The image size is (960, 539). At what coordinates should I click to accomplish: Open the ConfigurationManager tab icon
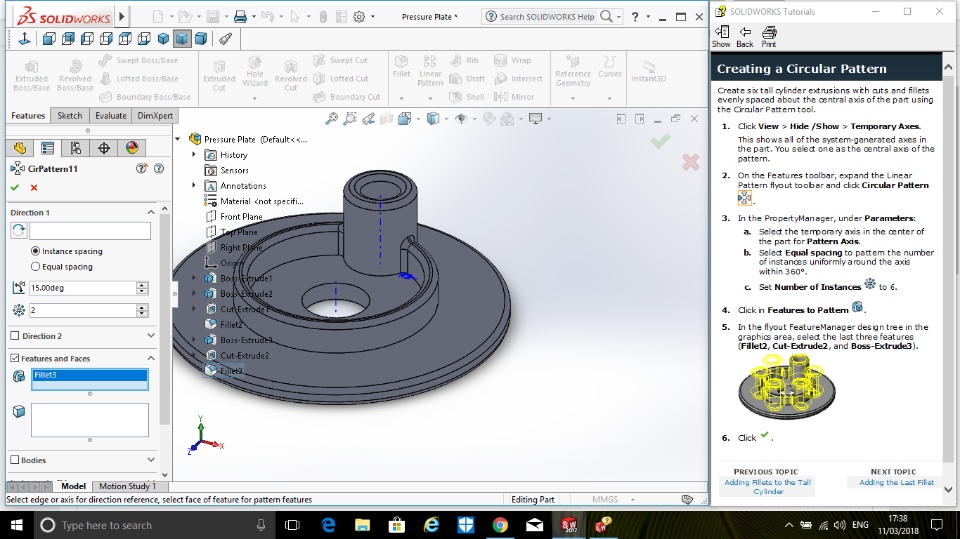[76, 148]
